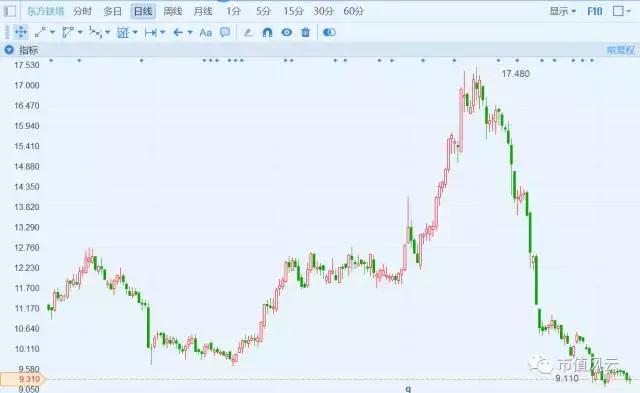Switch to the 多日 multi-day tab
This screenshot has height=393, width=640.
point(113,11)
